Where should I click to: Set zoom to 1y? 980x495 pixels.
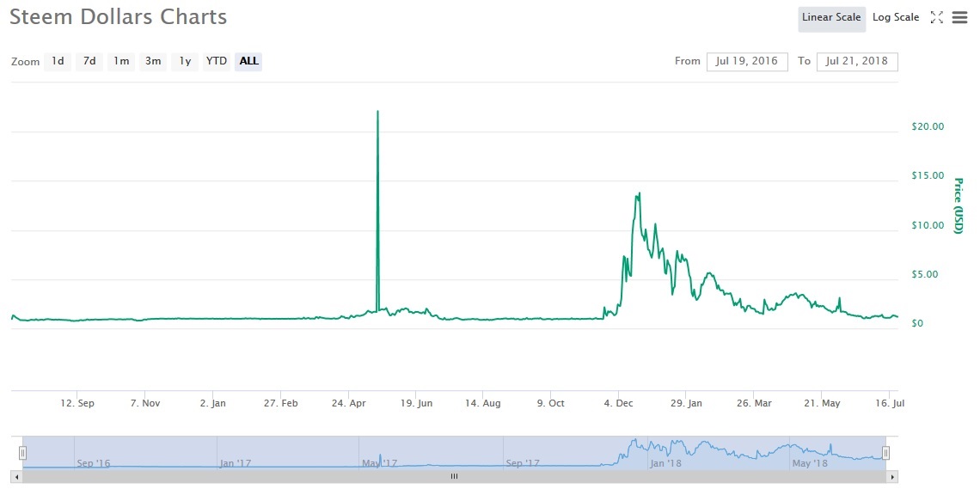[185, 61]
